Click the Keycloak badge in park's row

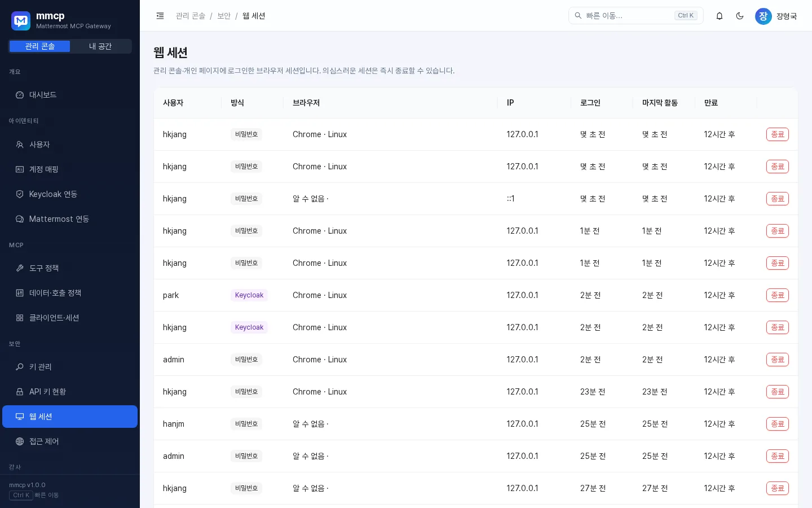click(x=249, y=295)
